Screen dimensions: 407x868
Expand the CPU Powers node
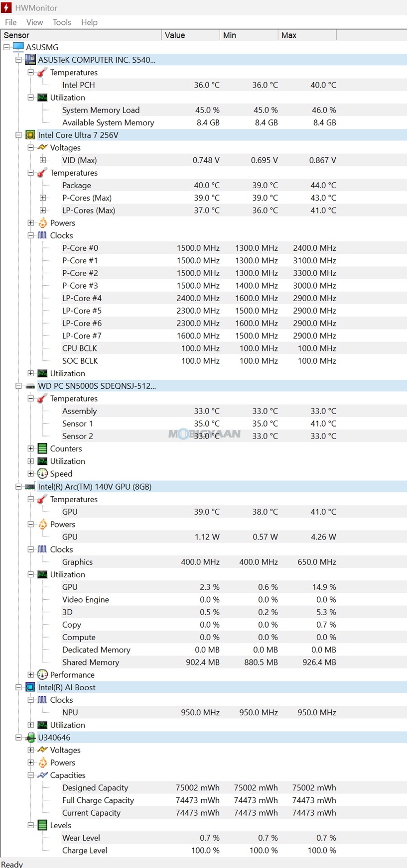(30, 223)
